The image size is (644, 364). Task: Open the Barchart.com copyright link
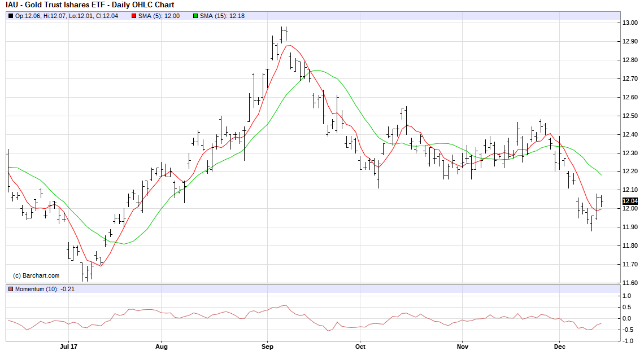point(37,275)
